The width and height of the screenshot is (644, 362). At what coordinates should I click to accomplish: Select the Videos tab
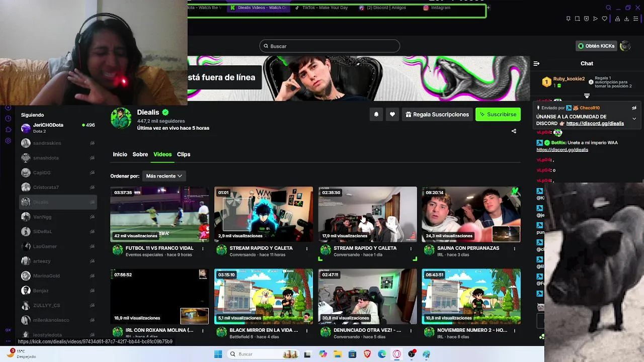point(163,154)
